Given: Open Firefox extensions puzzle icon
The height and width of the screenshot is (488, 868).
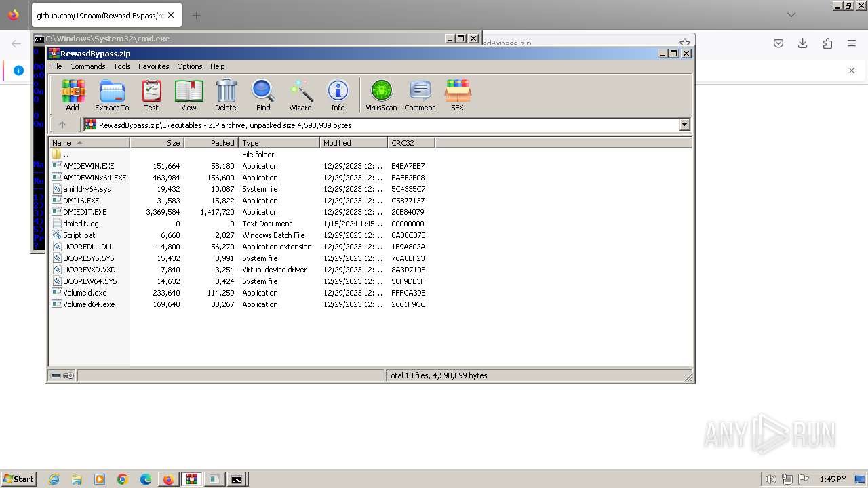Looking at the screenshot, I should pos(827,43).
